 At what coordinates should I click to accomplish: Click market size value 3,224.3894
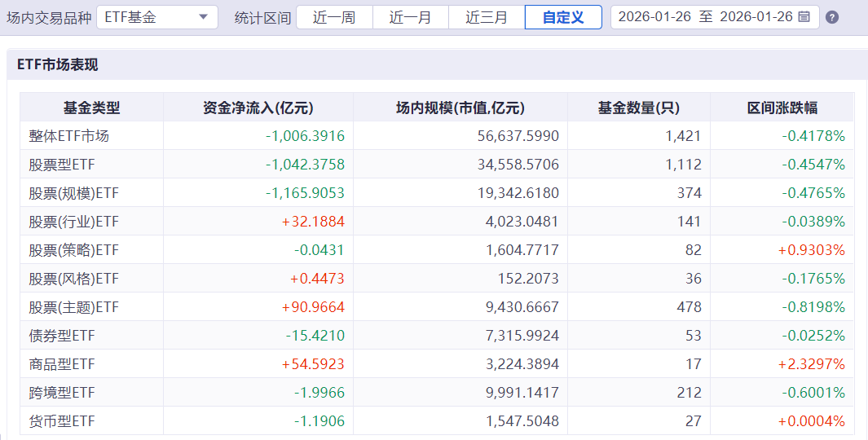[x=522, y=364]
